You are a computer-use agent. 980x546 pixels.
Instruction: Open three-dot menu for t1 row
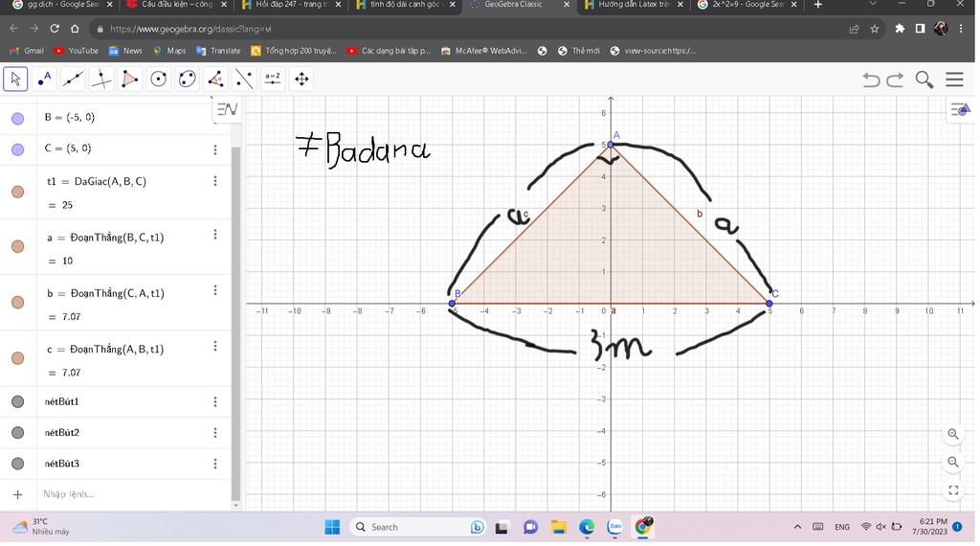point(215,180)
